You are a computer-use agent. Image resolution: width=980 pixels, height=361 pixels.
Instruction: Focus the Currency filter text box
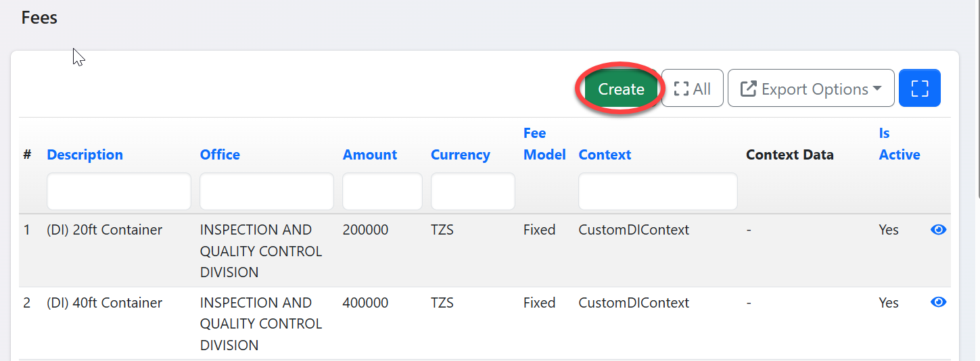click(473, 191)
